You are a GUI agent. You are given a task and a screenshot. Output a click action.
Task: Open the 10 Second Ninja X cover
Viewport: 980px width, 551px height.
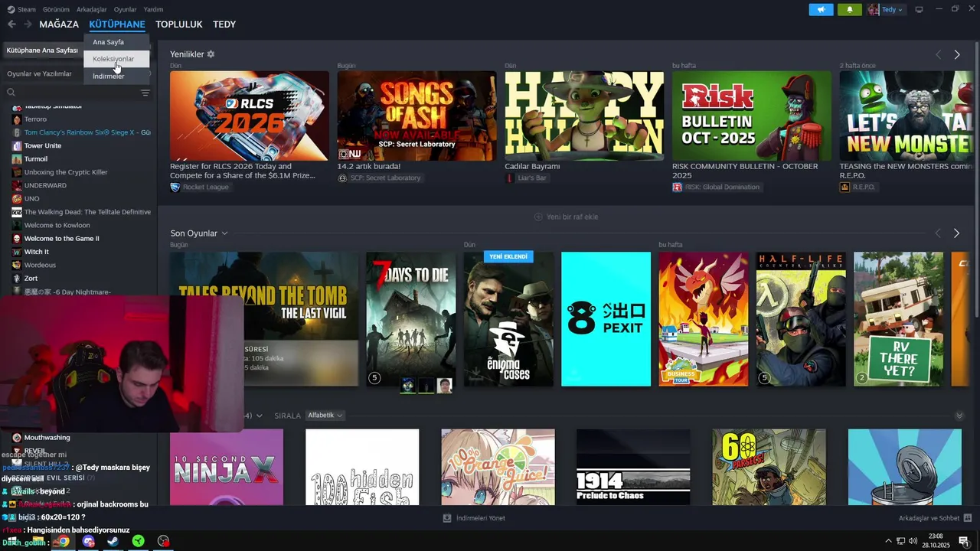click(227, 467)
